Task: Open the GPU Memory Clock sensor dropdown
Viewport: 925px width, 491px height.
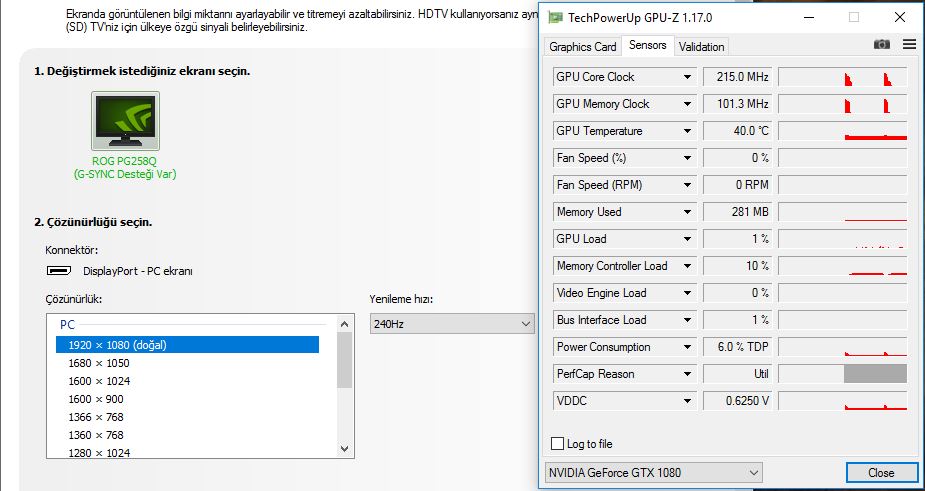Action: point(687,104)
